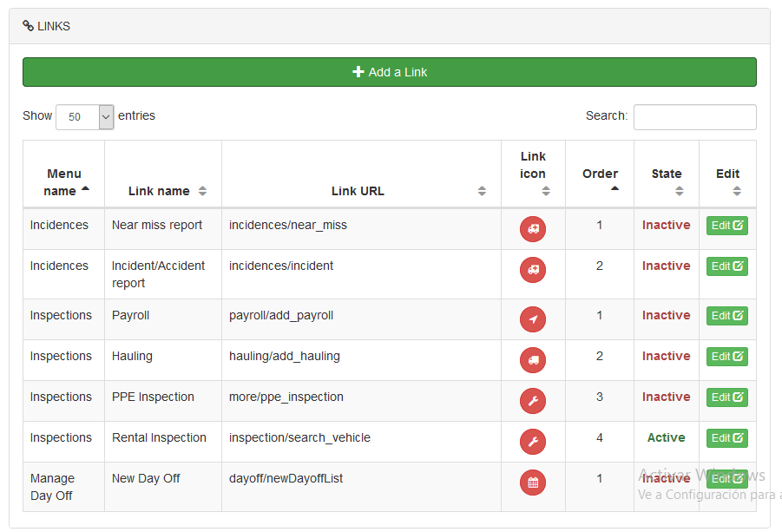This screenshot has height=532, width=782.
Task: Click the ambulance icon for Near miss report
Action: click(x=533, y=229)
